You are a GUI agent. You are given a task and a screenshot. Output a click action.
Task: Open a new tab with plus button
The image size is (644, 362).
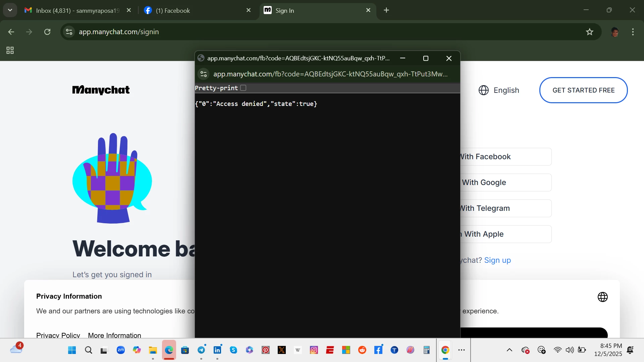click(x=386, y=10)
